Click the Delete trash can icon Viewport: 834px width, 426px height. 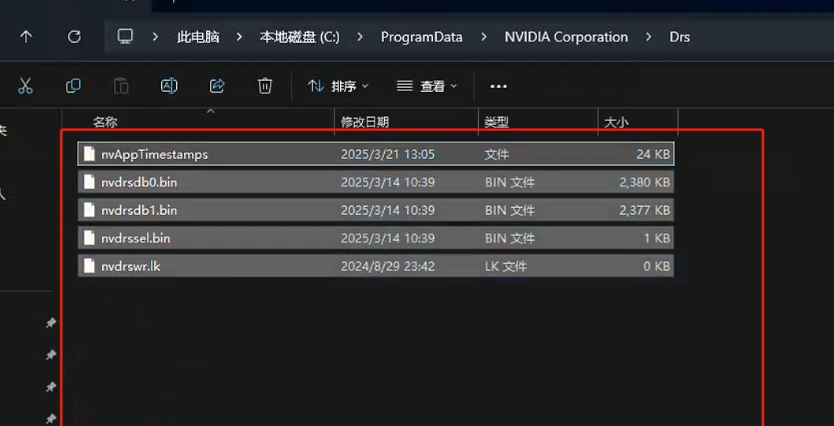coord(265,86)
